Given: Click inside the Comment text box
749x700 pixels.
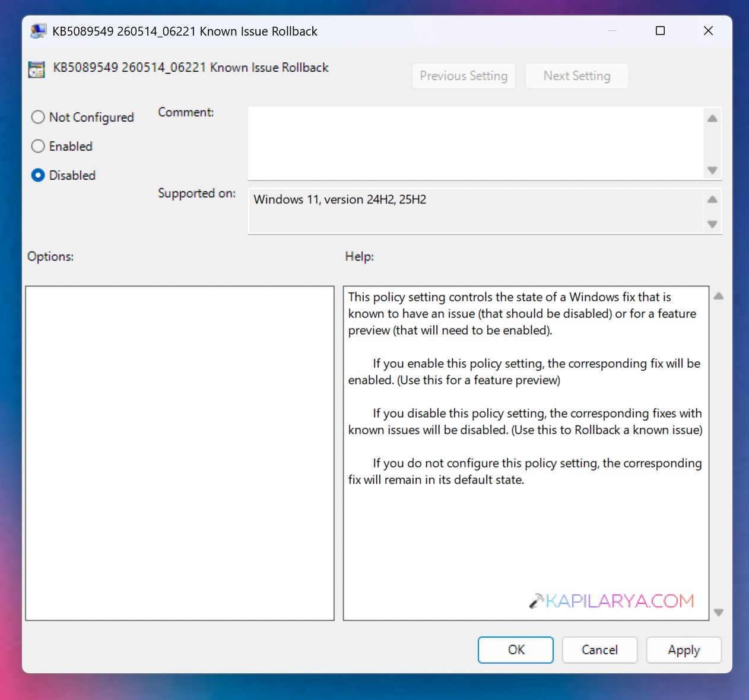Looking at the screenshot, I should [475, 144].
